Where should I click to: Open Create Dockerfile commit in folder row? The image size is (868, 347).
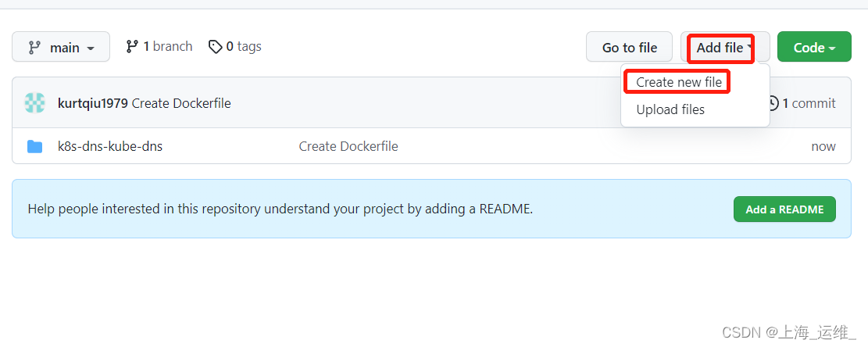pyautogui.click(x=348, y=147)
